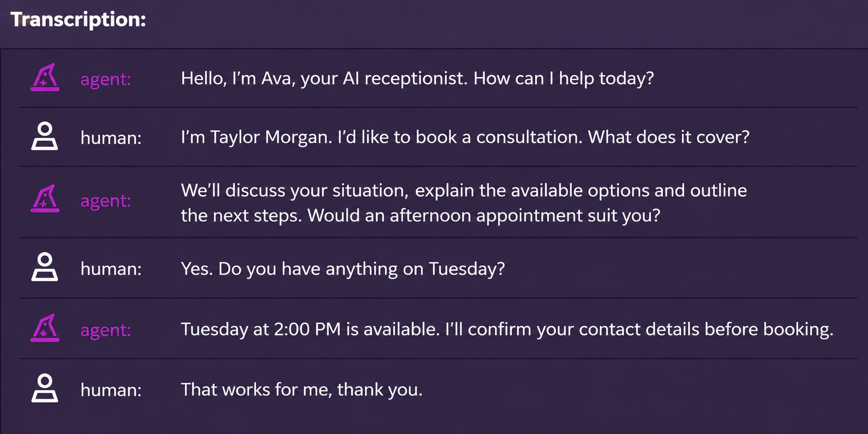The width and height of the screenshot is (868, 434).
Task: Click the "human:" label before Taylor Morgan message
Action: pyautogui.click(x=111, y=138)
